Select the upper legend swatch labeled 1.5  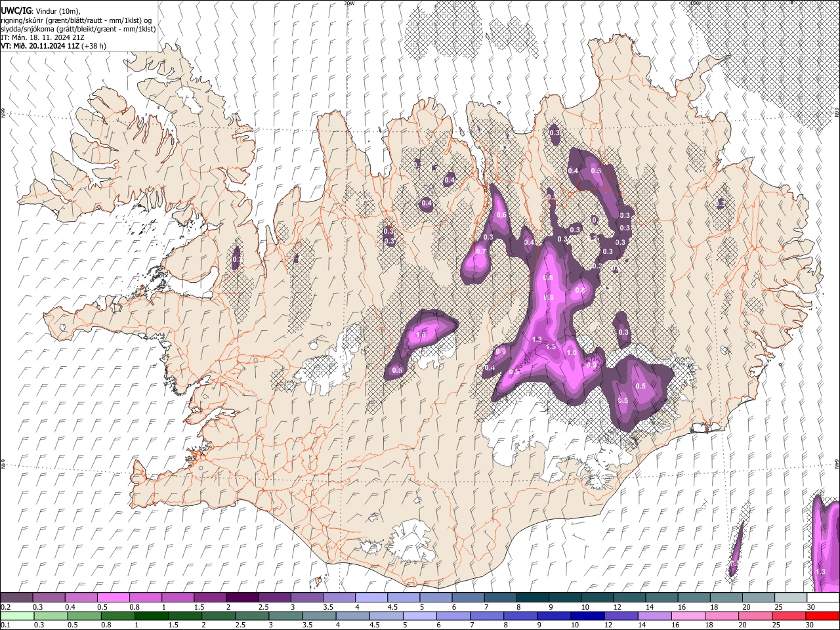[209, 598]
